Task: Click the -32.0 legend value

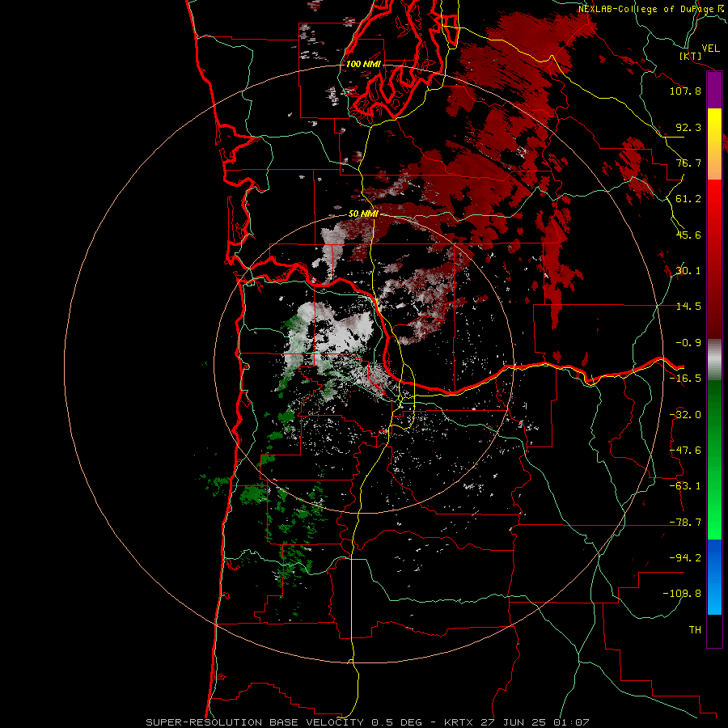Action: pyautogui.click(x=685, y=415)
